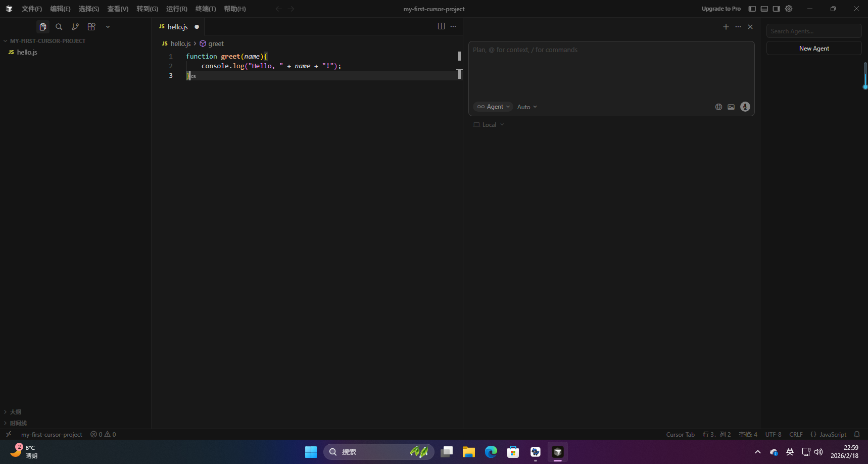The image size is (868, 464).
Task: Open the Local environment dropdown
Action: click(x=489, y=125)
